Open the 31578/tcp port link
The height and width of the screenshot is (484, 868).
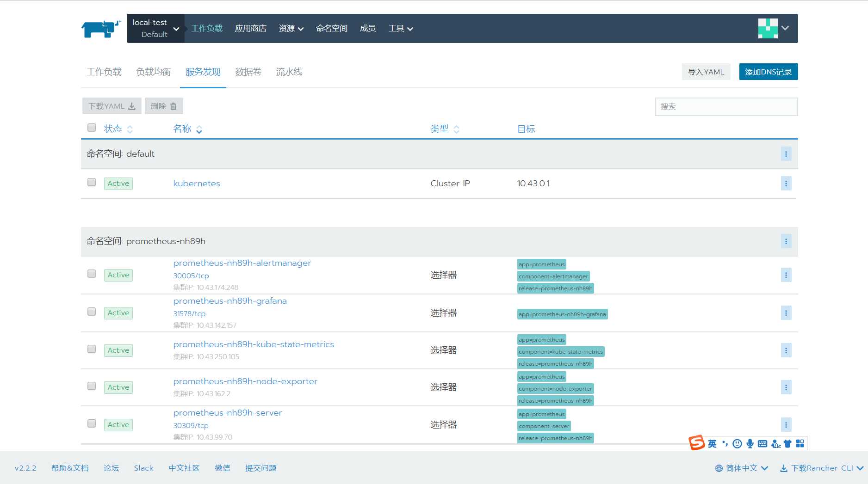click(x=189, y=313)
